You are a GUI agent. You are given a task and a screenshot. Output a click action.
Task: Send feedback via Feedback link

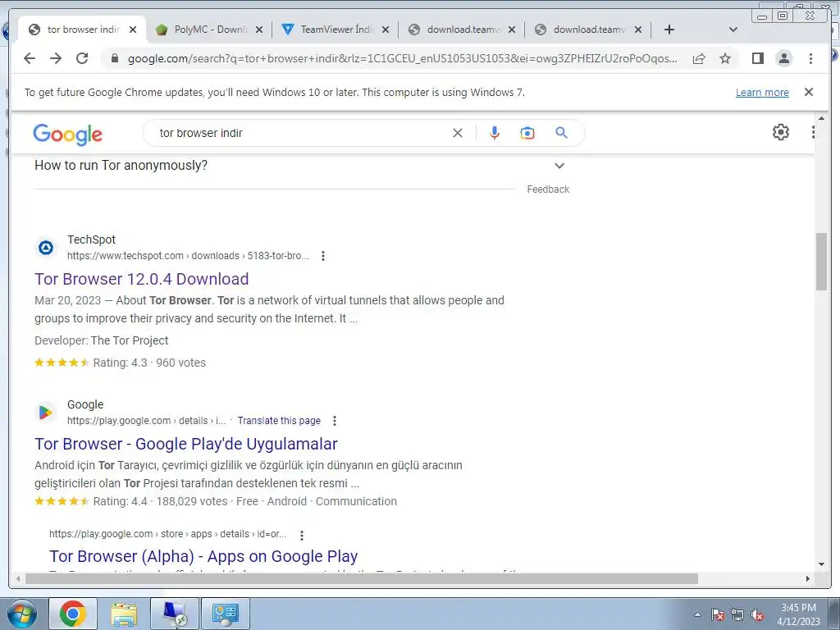tap(548, 189)
